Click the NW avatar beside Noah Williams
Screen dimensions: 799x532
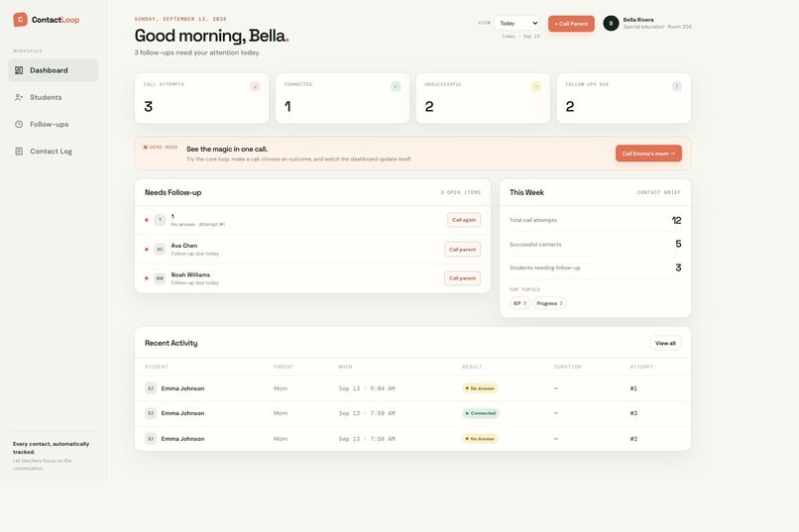(x=160, y=278)
